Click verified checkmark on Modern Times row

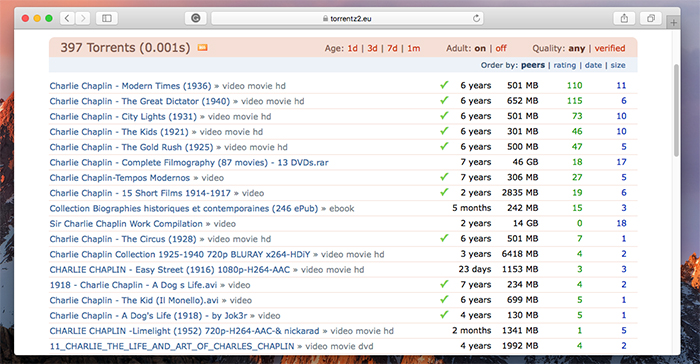point(444,84)
